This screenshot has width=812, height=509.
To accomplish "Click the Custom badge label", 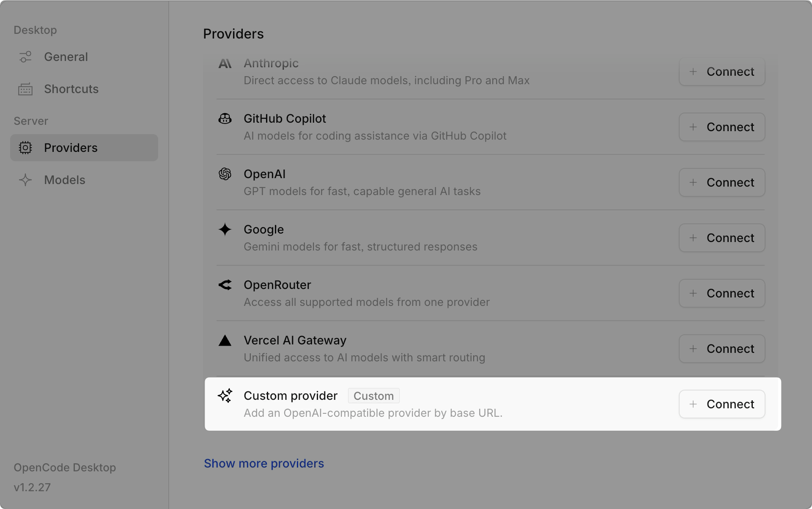I will (373, 396).
